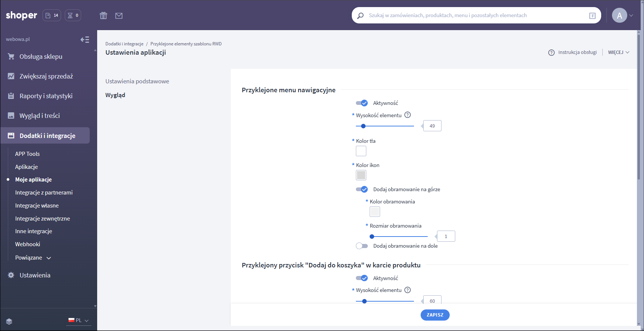Image resolution: width=644 pixels, height=331 pixels.
Task: Click the document counter icon showing 14
Action: coord(52,15)
